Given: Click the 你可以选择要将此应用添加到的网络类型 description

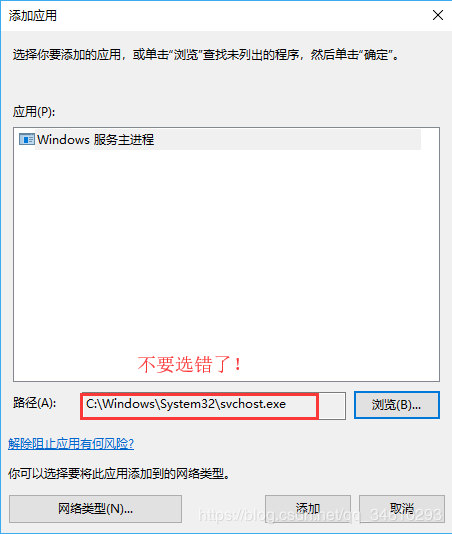Looking at the screenshot, I should pyautogui.click(x=119, y=473).
